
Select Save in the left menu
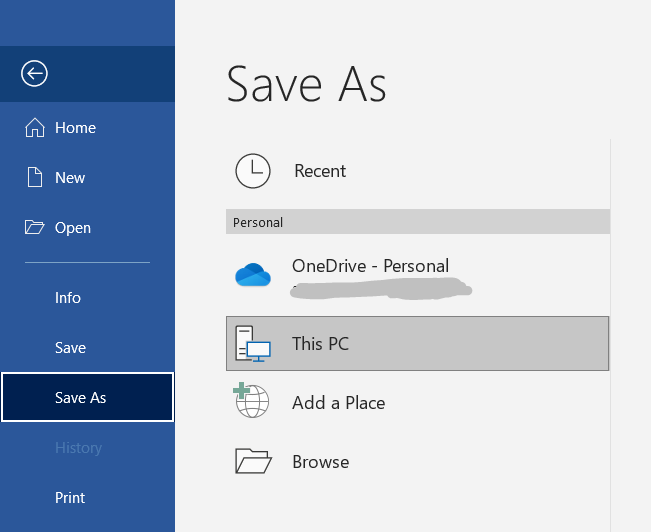click(70, 348)
